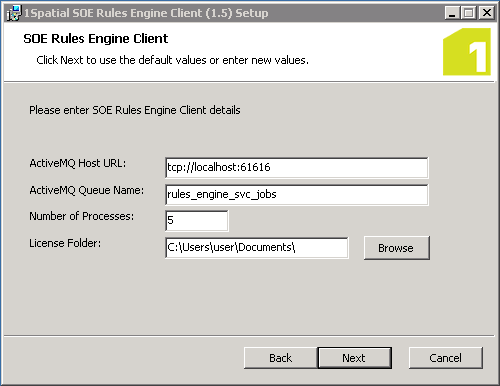500x386 pixels.
Task: Open the Browse folder dialog
Action: click(397, 248)
